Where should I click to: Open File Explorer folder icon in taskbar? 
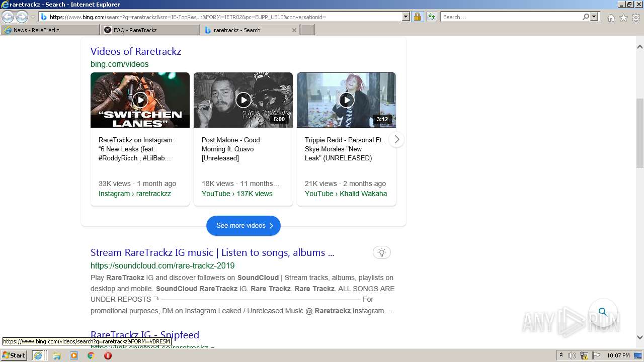pyautogui.click(x=57, y=355)
